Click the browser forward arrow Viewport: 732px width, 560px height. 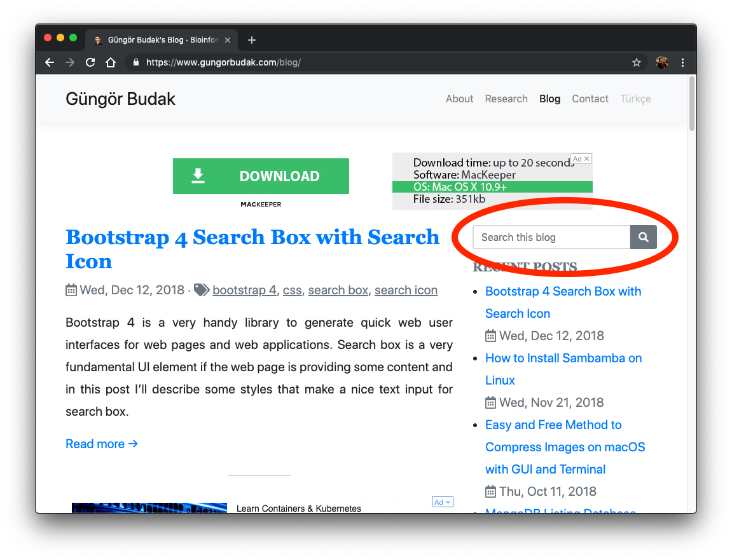coord(70,62)
